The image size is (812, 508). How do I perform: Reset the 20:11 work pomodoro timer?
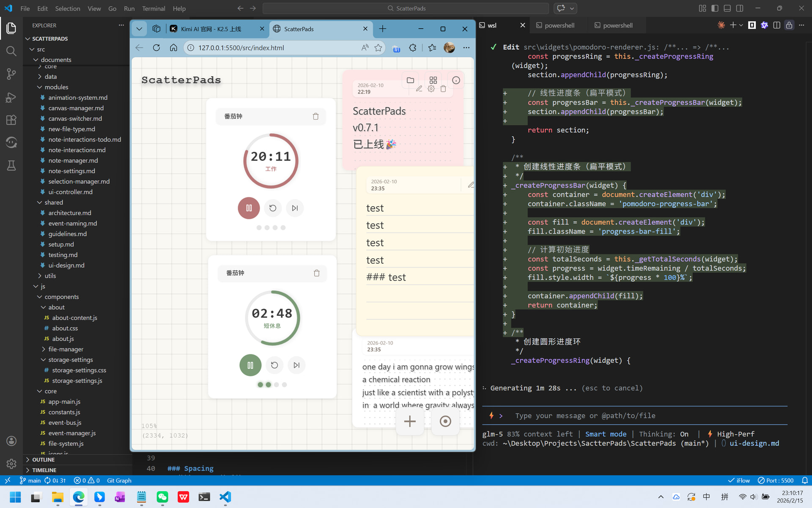(273, 208)
